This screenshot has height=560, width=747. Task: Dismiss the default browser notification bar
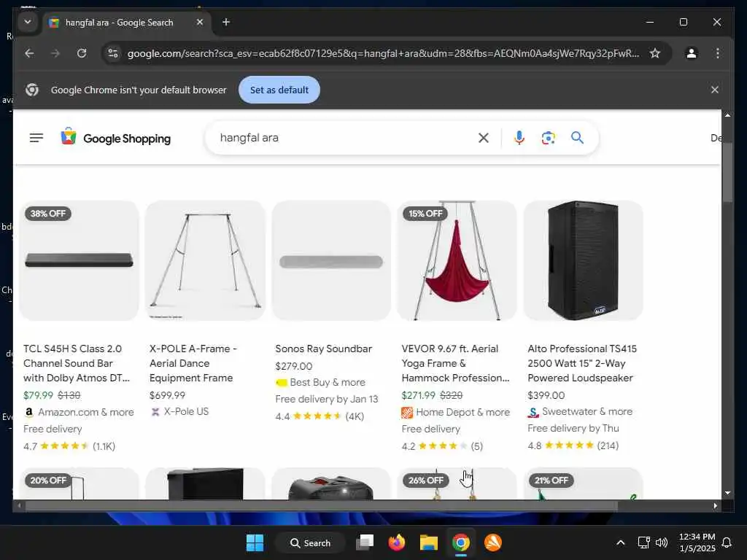coord(715,90)
